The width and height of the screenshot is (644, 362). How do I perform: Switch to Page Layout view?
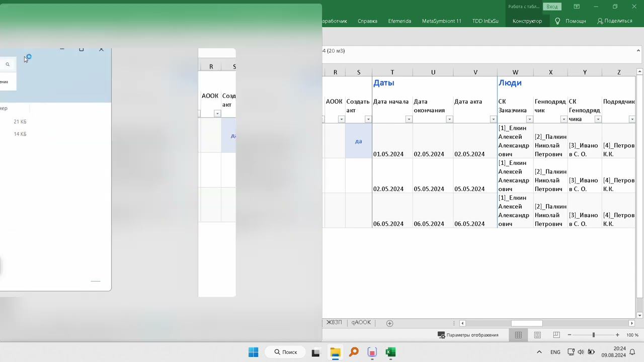[537, 335]
